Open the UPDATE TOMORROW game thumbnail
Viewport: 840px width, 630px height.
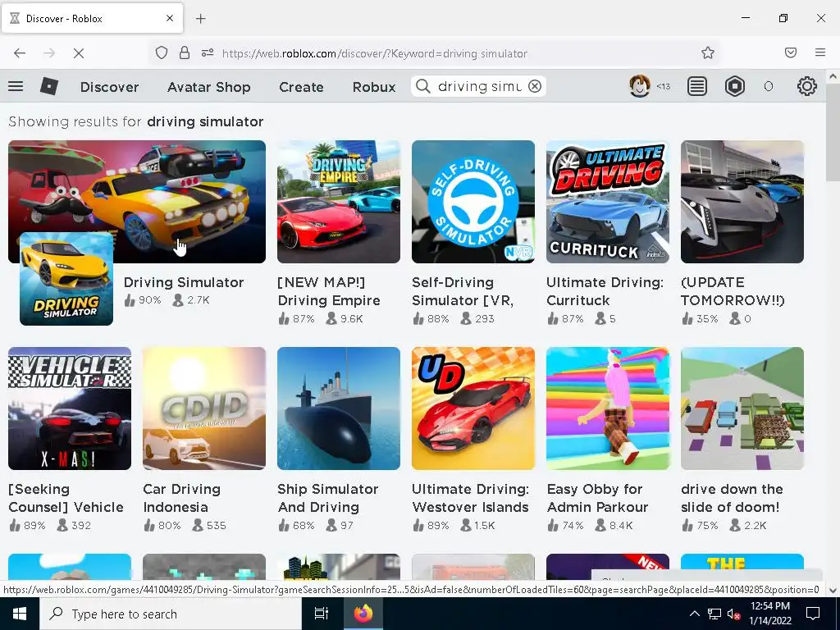(742, 202)
